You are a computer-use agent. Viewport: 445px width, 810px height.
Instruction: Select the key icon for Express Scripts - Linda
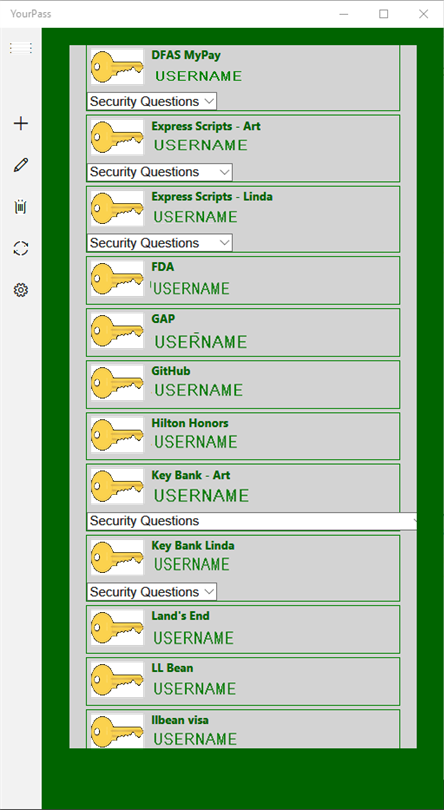(x=117, y=208)
